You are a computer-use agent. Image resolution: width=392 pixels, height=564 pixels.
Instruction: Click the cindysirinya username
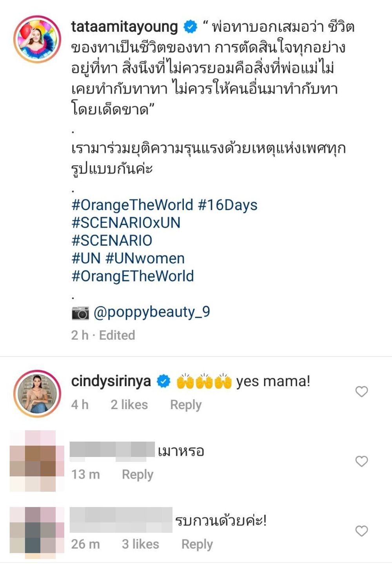click(111, 381)
